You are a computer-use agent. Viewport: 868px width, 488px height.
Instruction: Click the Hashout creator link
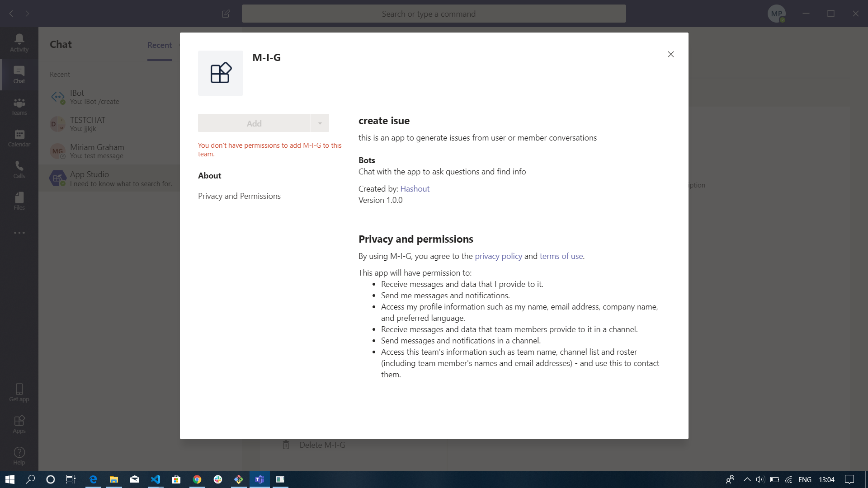[x=415, y=188]
